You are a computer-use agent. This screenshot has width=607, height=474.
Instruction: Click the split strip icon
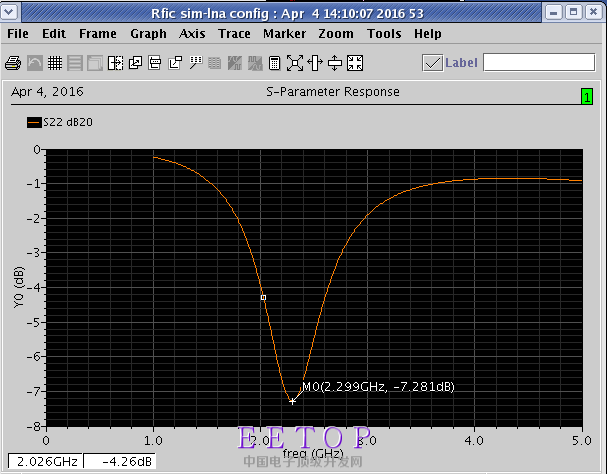pyautogui.click(x=115, y=63)
